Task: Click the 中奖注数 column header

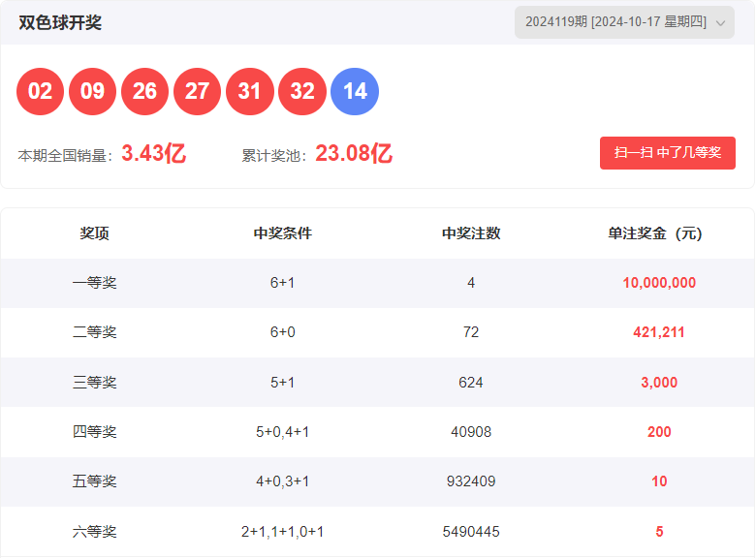Action: click(471, 233)
